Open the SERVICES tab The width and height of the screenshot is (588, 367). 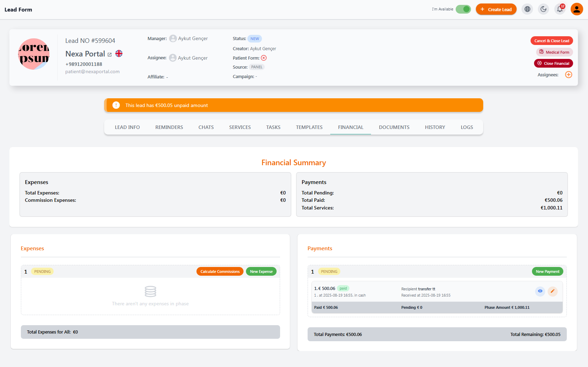pyautogui.click(x=240, y=127)
